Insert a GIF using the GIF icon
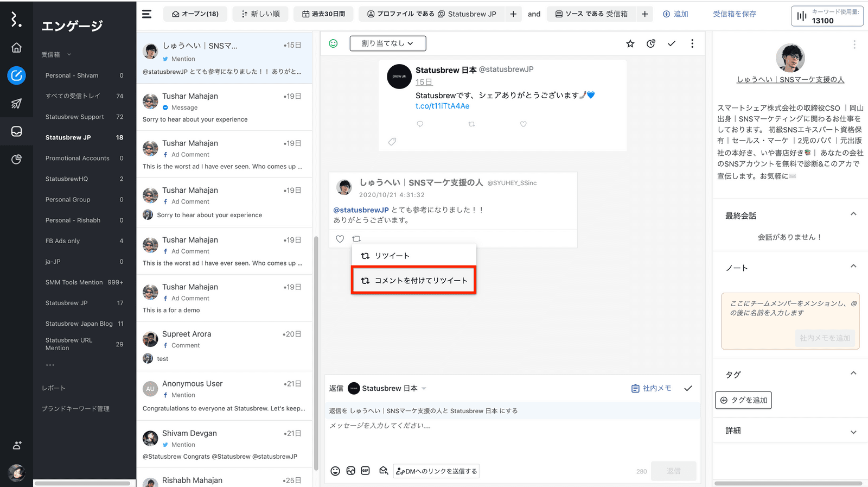The width and height of the screenshot is (868, 487). (366, 471)
